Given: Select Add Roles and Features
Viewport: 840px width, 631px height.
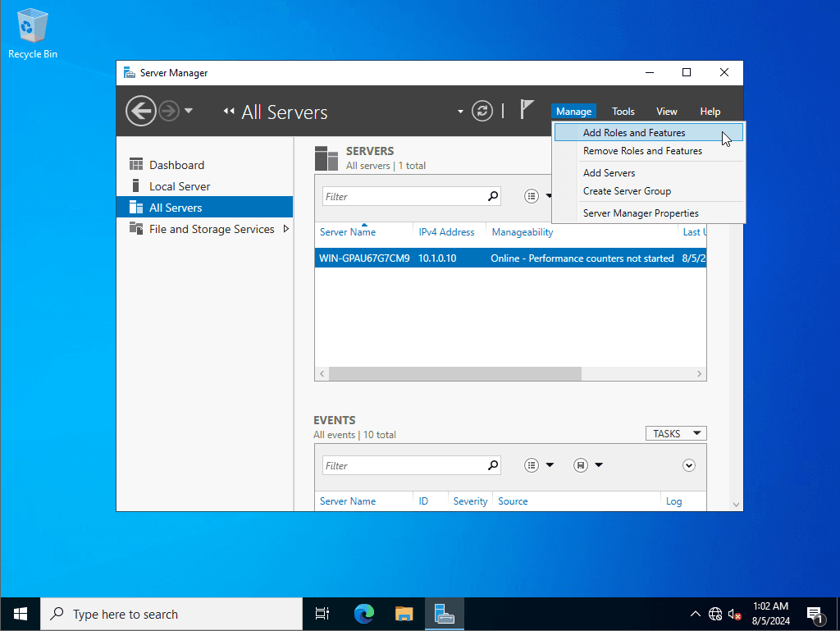Looking at the screenshot, I should 634,133.
